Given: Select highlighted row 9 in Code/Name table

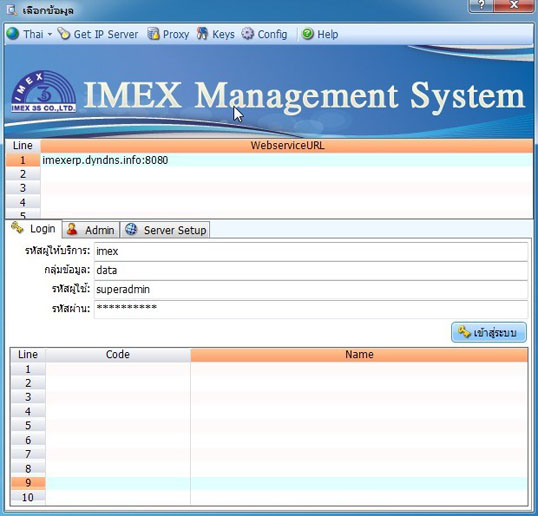Looking at the screenshot, I should [269, 483].
